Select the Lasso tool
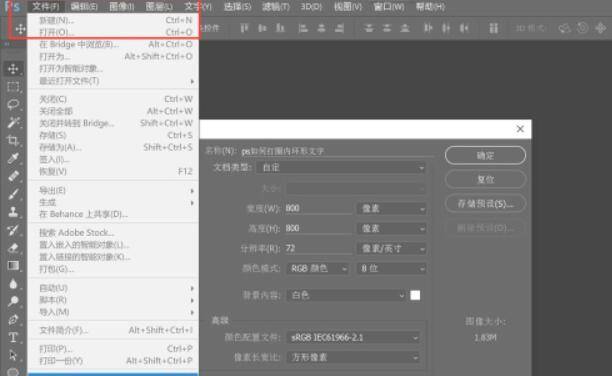 pos(13,104)
